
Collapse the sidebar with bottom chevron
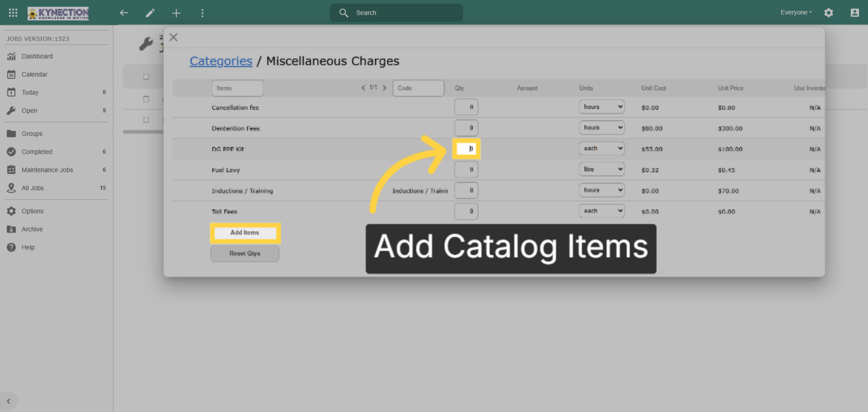click(x=9, y=401)
